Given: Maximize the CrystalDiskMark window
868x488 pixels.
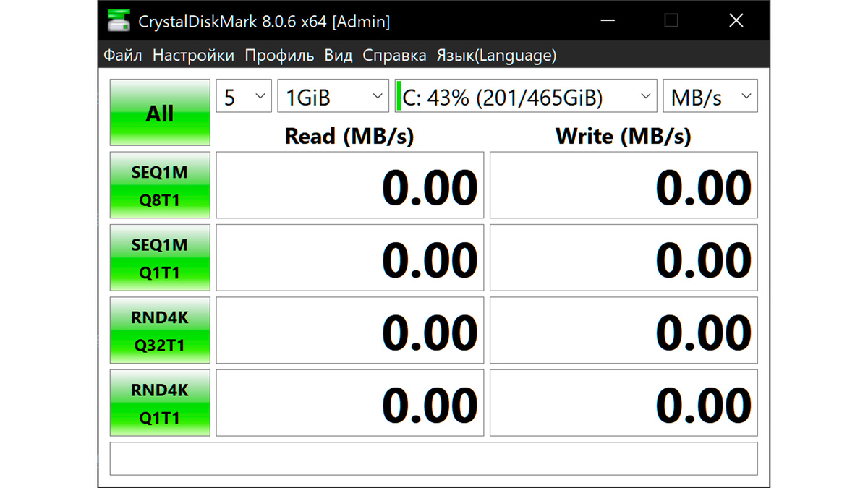Looking at the screenshot, I should 671,21.
